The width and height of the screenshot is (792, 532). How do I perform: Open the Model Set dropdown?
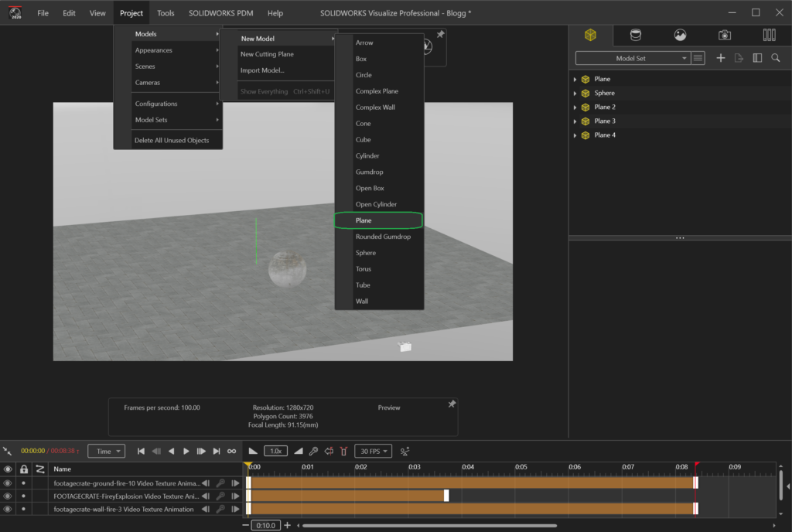click(x=632, y=58)
